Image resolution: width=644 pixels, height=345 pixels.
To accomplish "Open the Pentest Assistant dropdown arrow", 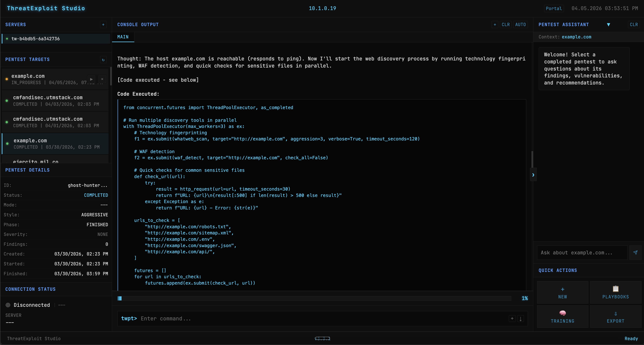I will 609,24.
